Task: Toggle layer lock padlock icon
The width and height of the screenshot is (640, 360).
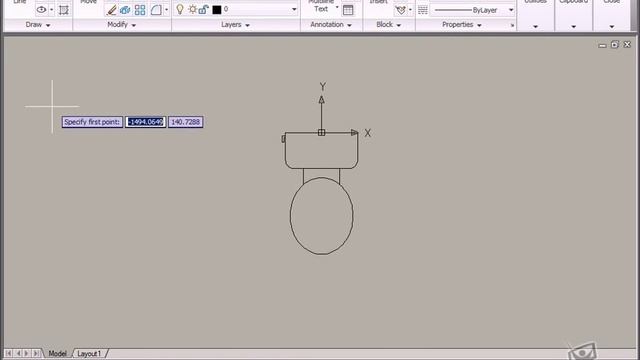Action: [x=203, y=9]
